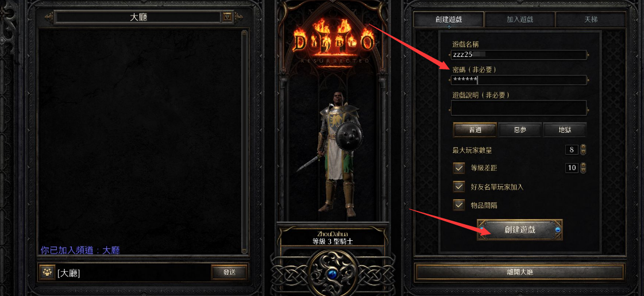Send chat message with 發送 button
644x296 pixels.
coord(230,272)
